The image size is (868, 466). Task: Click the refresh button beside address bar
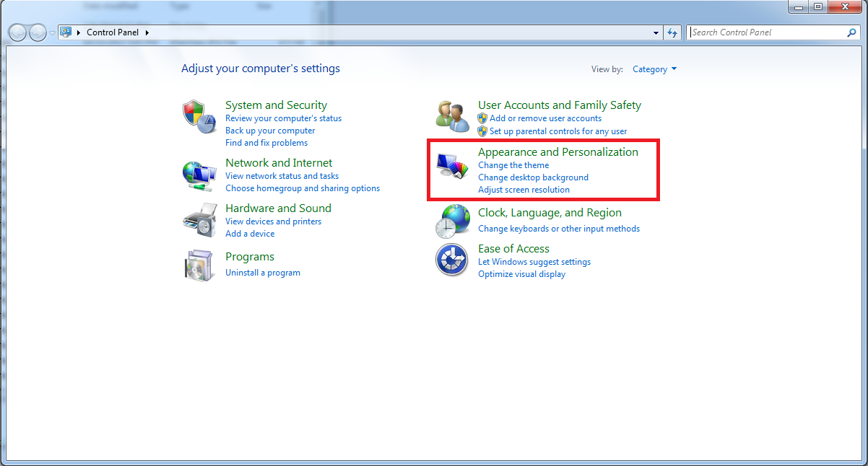point(673,32)
